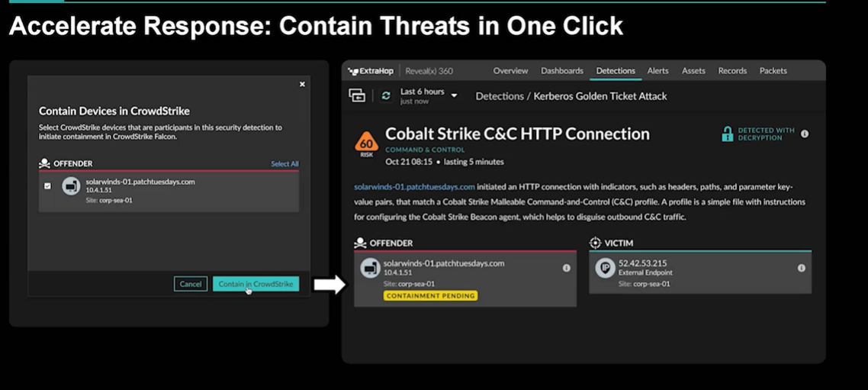
Task: Go to the Assets tab
Action: [693, 71]
